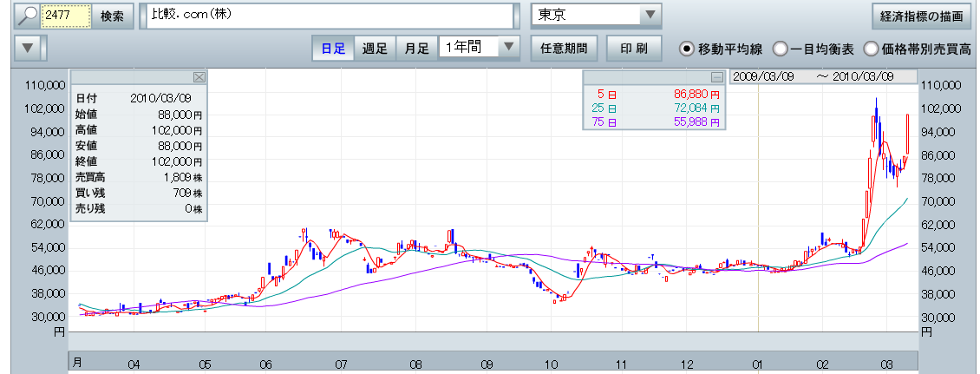
Task: Click the month timeline bar at 08
Action: click(x=416, y=364)
